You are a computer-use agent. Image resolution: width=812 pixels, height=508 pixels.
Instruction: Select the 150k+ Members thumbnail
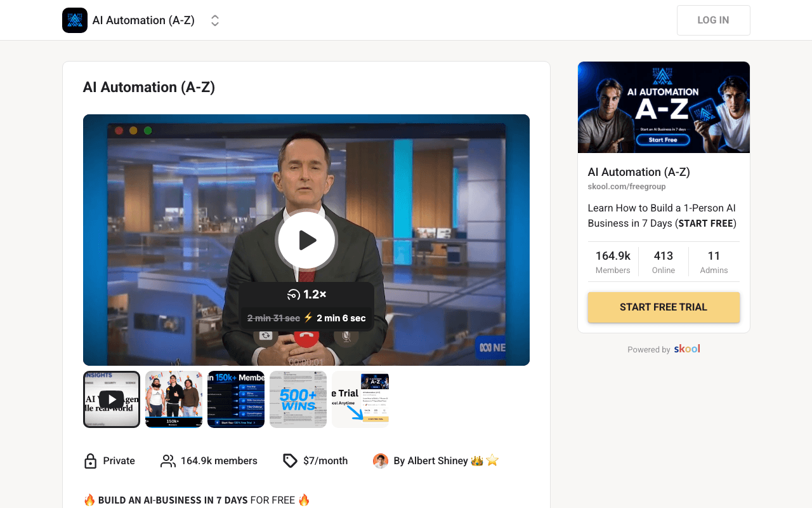236,399
